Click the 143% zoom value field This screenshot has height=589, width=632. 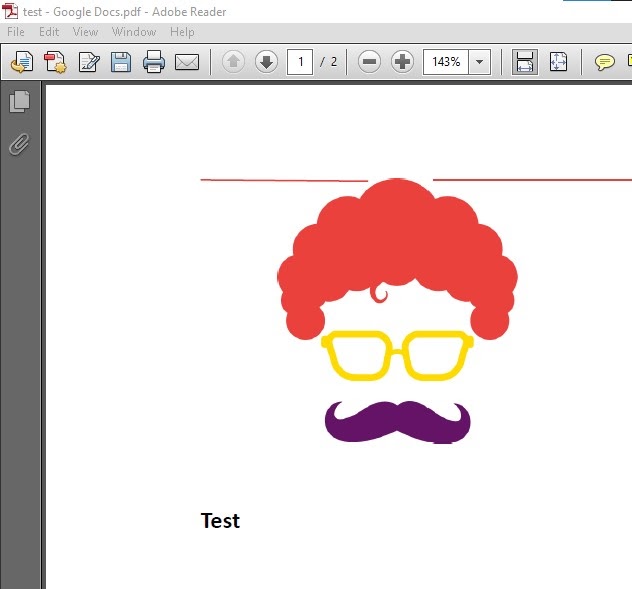[x=445, y=62]
